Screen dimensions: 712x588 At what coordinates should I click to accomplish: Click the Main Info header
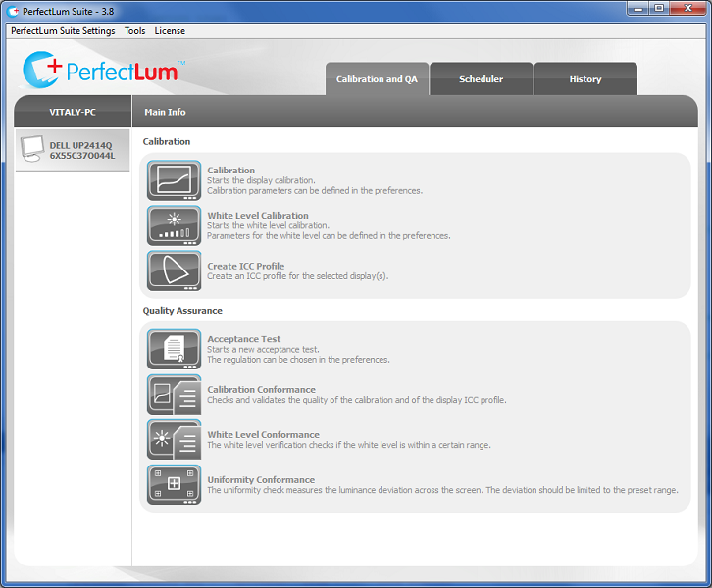tap(166, 112)
